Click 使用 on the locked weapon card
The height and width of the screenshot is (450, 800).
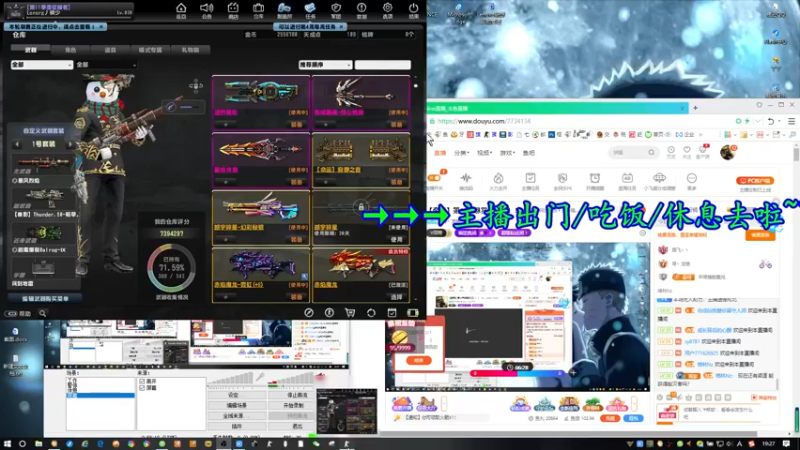click(x=396, y=239)
